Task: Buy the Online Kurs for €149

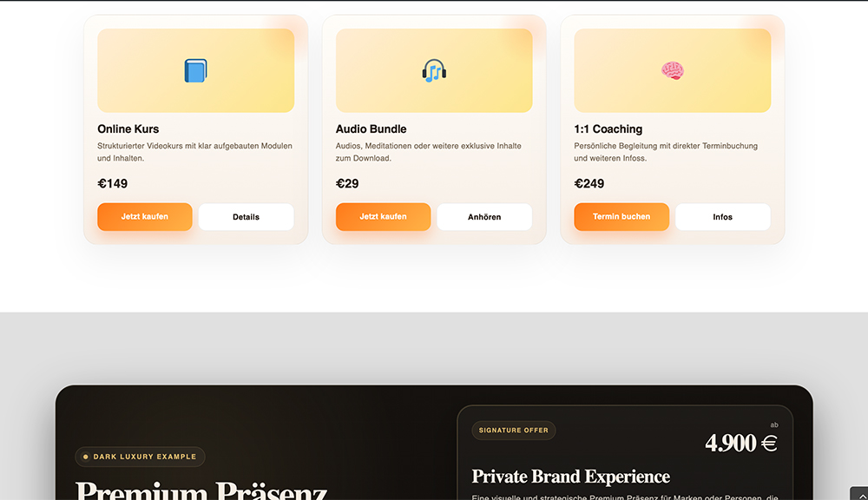Action: (145, 217)
